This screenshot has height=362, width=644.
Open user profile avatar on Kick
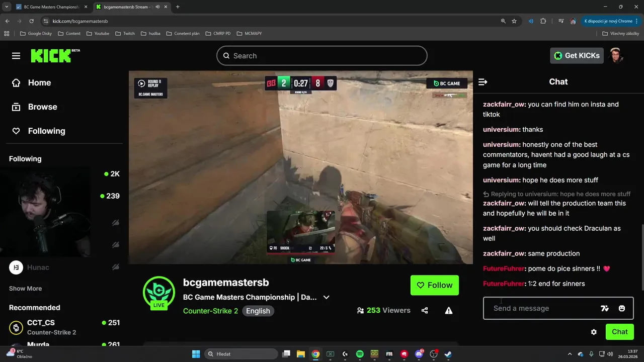click(616, 55)
